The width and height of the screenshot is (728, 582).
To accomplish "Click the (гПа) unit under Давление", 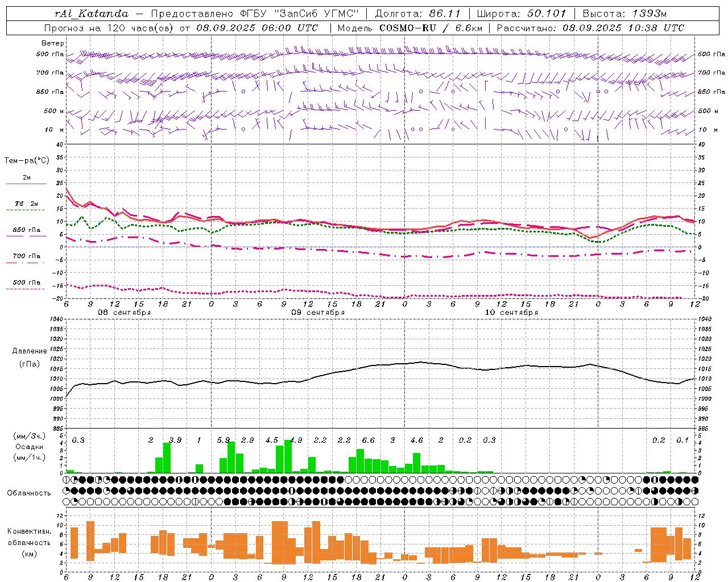I will tap(30, 364).
